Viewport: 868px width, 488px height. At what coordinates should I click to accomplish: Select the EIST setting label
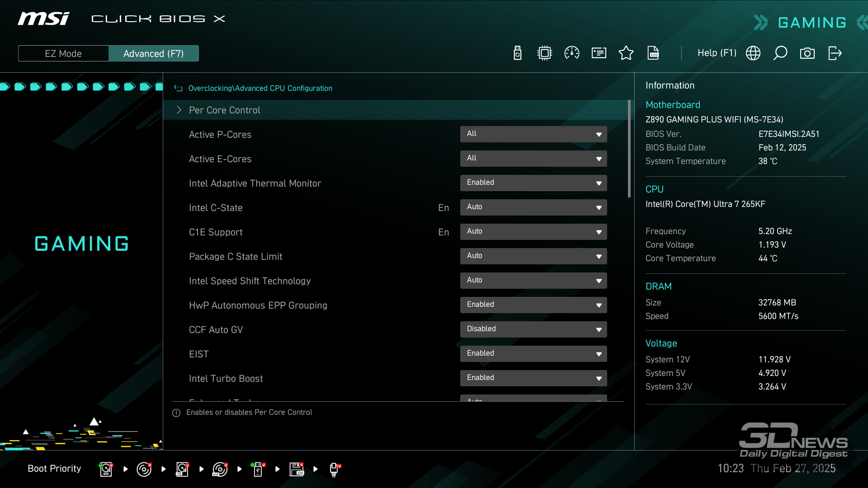199,354
